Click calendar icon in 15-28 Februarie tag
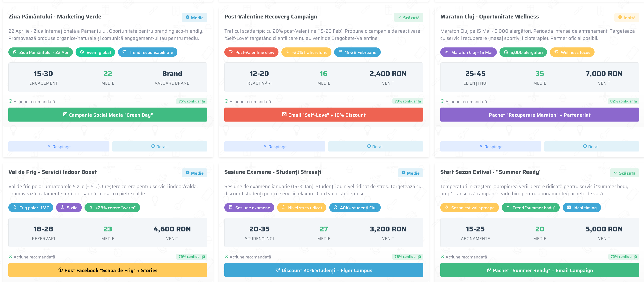The height and width of the screenshot is (282, 644). pos(340,52)
